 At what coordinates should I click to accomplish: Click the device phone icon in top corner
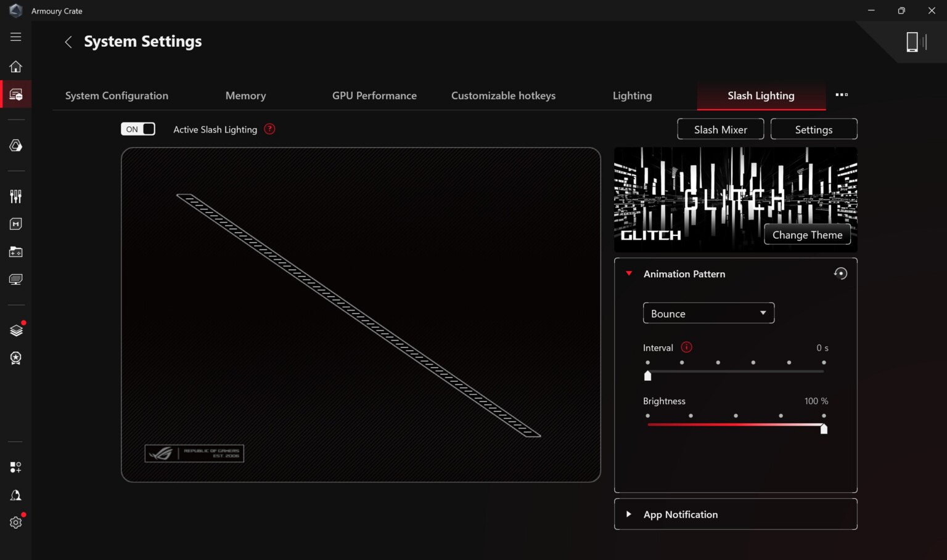[x=916, y=42]
